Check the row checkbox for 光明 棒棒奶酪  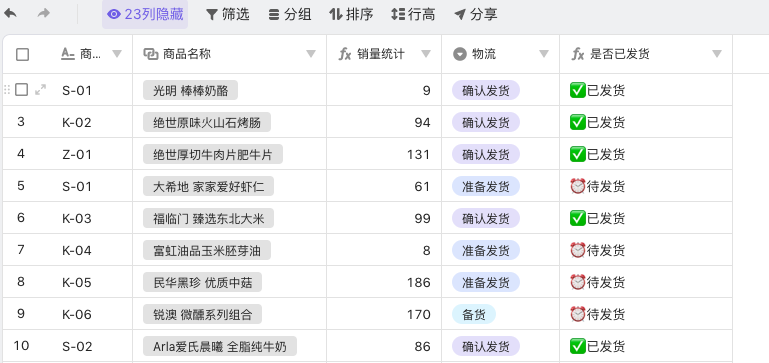(21, 90)
